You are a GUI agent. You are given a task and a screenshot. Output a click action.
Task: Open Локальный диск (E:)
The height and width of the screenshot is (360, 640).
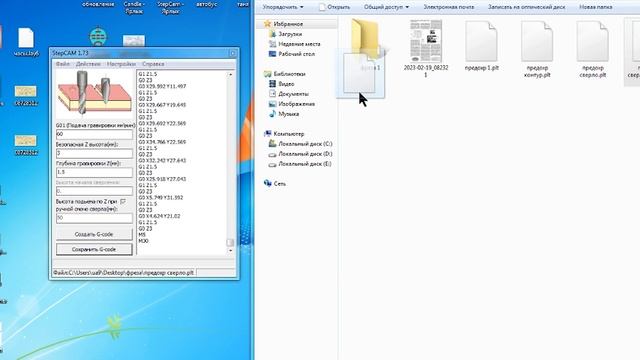305,164
